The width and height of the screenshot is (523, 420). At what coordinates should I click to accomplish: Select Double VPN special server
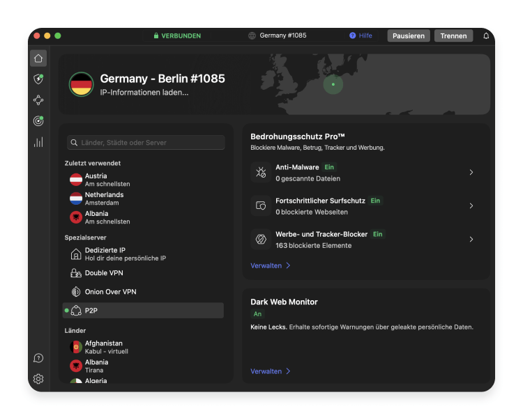(x=144, y=273)
